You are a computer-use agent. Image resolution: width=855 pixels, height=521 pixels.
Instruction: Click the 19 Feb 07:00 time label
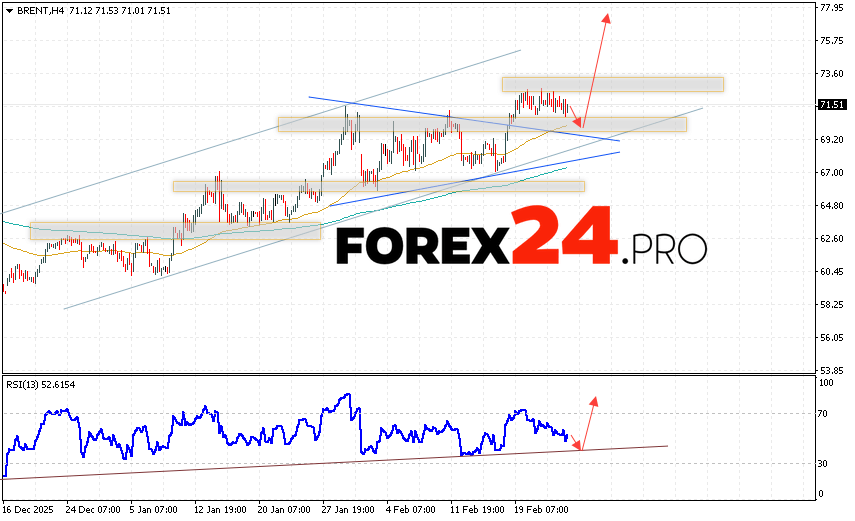[x=541, y=510]
